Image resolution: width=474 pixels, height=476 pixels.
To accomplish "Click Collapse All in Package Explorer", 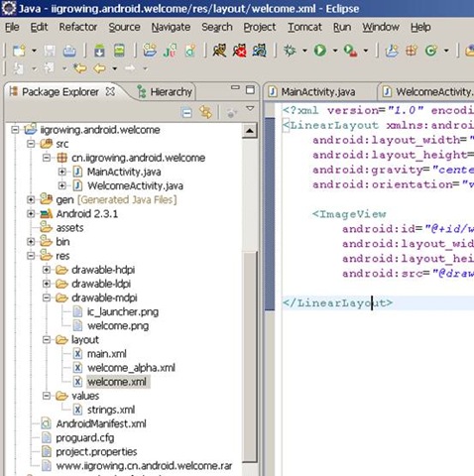I will [x=186, y=113].
